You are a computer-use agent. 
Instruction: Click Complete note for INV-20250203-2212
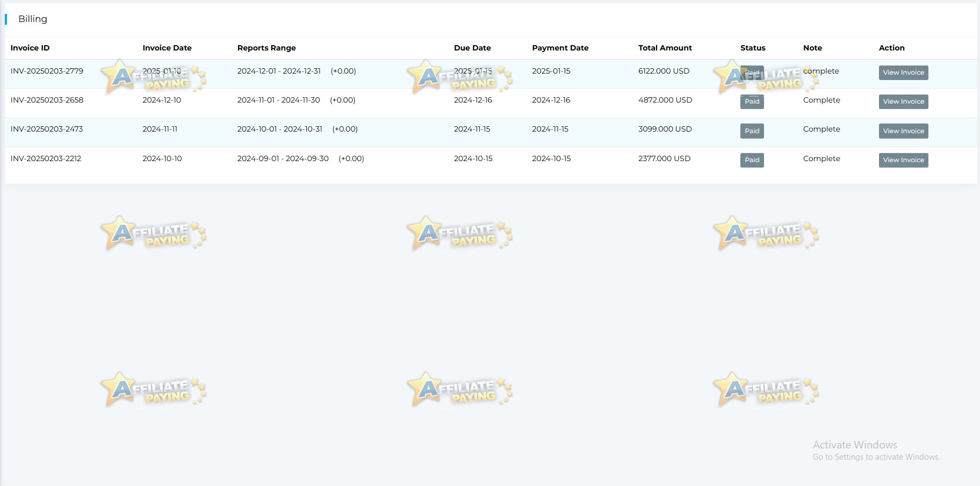tap(822, 158)
